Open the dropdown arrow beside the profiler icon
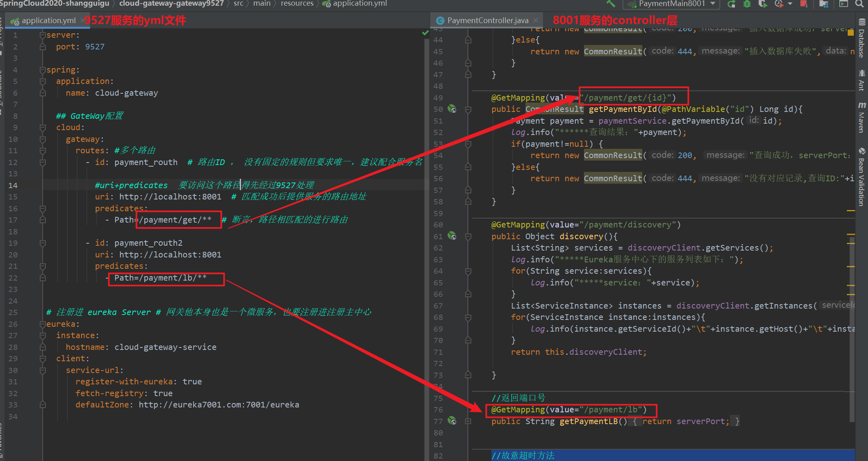868x461 pixels. (790, 4)
